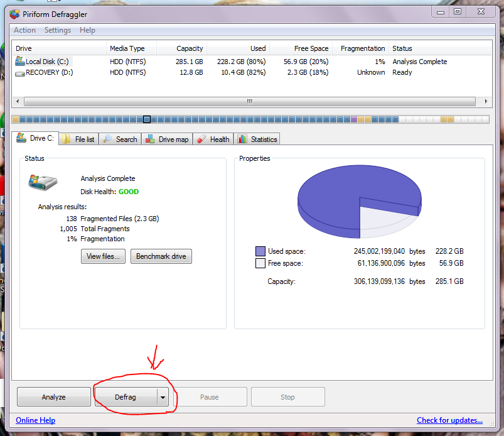504x436 pixels.
Task: Select the Local Disk (C:) row
Action: pos(252,62)
